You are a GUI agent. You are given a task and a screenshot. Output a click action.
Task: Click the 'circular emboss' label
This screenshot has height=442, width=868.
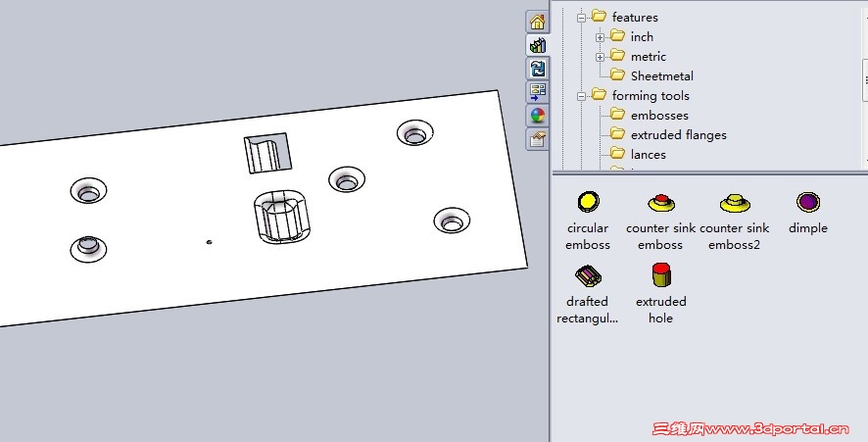588,236
